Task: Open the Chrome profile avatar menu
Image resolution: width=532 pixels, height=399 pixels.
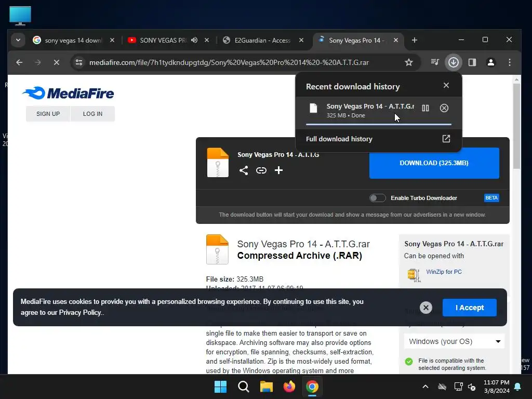Action: click(491, 62)
